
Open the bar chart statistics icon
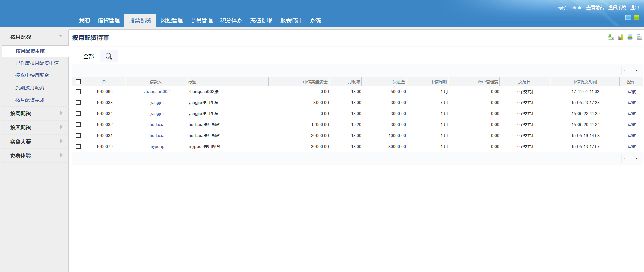pos(620,37)
